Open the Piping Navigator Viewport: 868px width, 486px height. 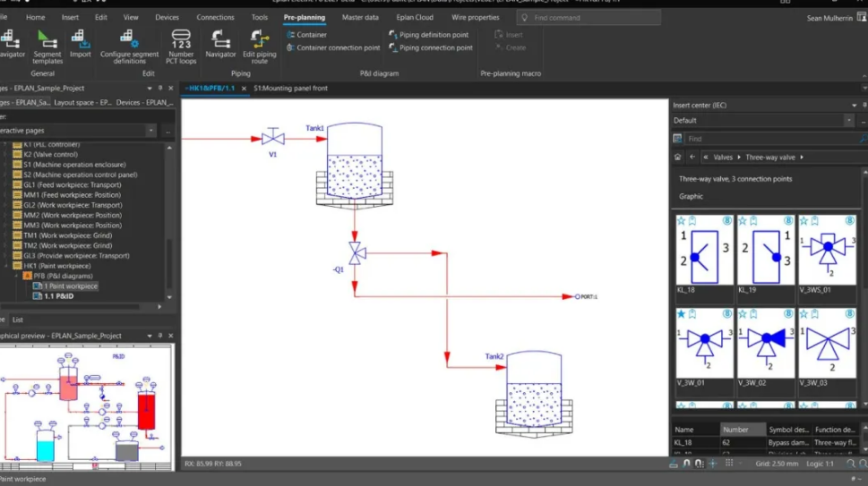click(x=220, y=44)
